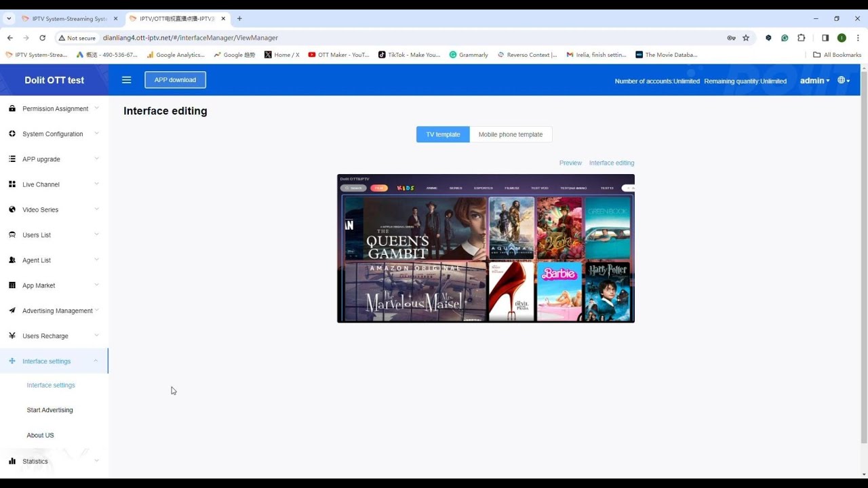This screenshot has height=488, width=868.
Task: Click the page vertical scrollbar
Action: [x=863, y=258]
